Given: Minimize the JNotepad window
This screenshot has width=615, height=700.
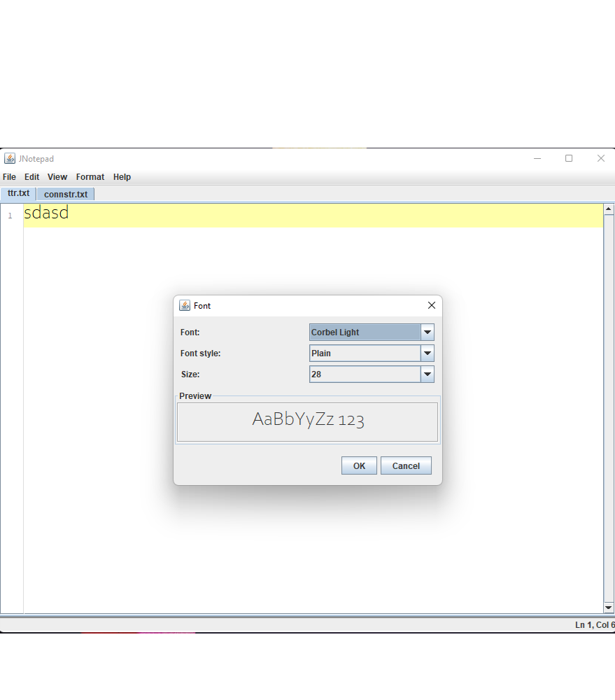Looking at the screenshot, I should [537, 159].
